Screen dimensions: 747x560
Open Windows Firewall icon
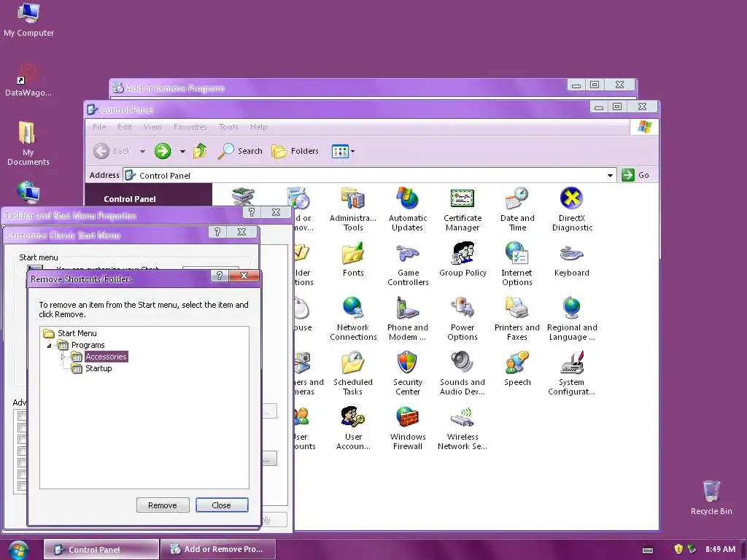pyautogui.click(x=408, y=429)
